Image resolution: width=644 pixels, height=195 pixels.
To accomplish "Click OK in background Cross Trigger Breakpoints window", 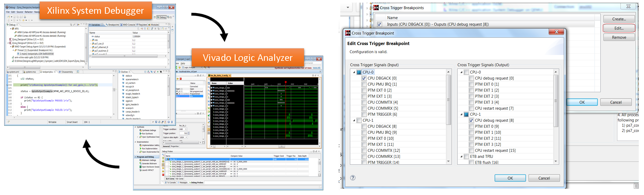I will 582,102.
